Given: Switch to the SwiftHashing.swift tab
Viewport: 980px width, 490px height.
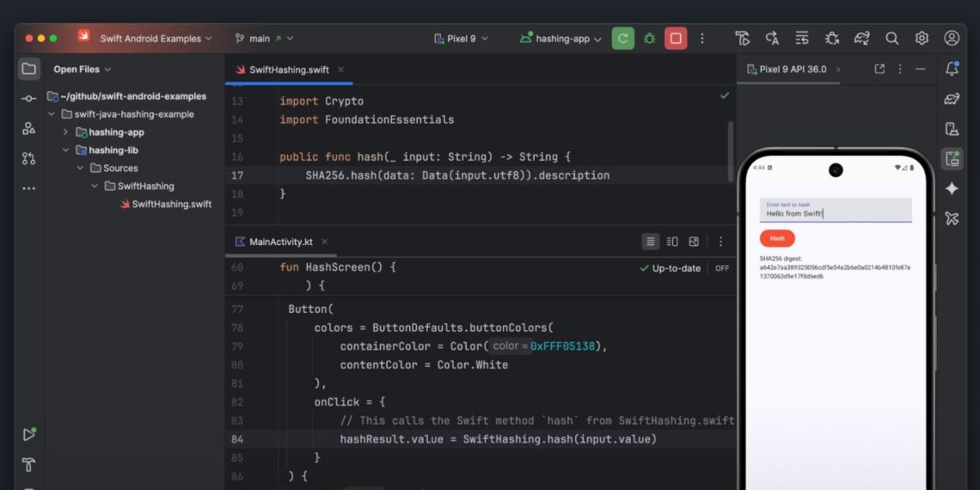Looking at the screenshot, I should 288,70.
